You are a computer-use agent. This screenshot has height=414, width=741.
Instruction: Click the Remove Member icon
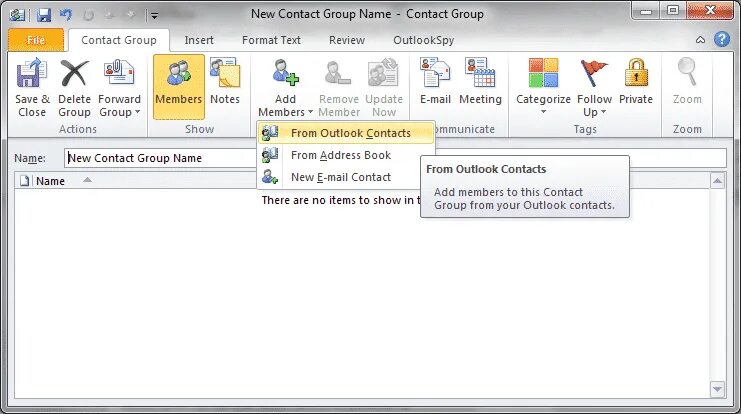coord(338,73)
